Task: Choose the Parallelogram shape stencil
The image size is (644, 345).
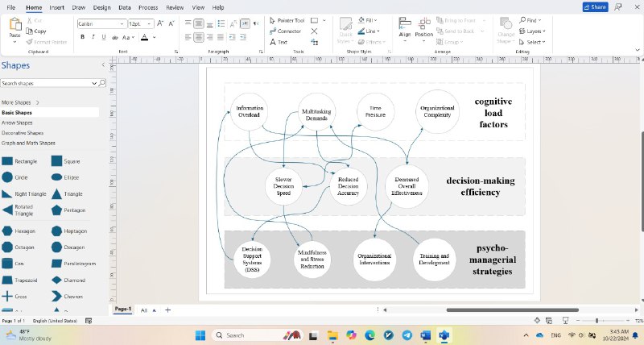Action: [74, 264]
